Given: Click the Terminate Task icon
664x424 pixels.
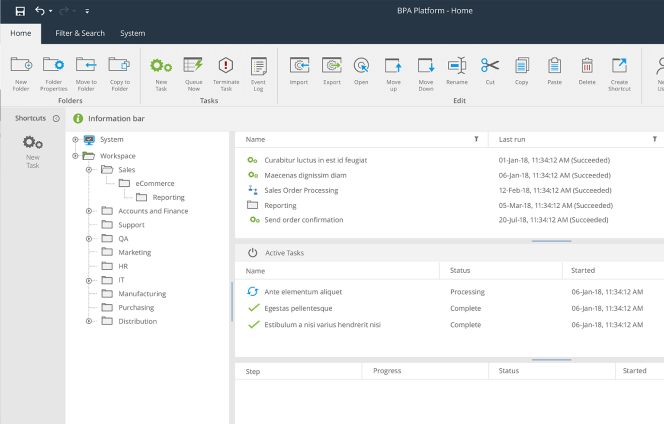Looking at the screenshot, I should 226,66.
